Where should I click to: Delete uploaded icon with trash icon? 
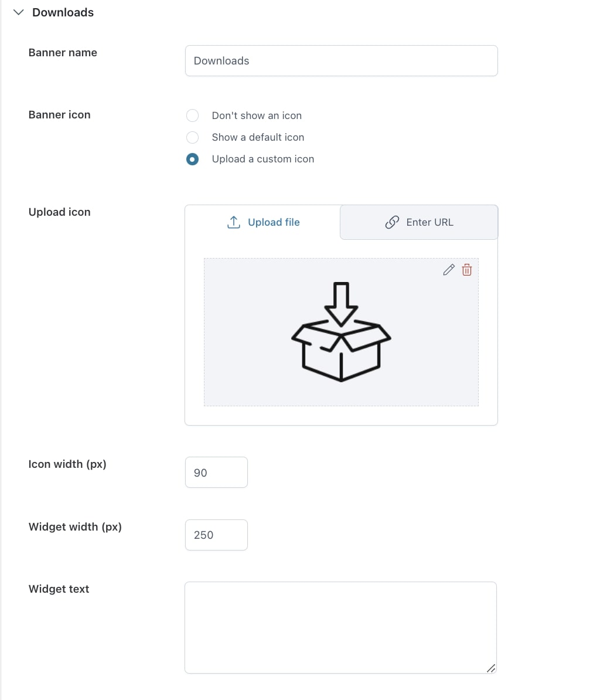(467, 270)
